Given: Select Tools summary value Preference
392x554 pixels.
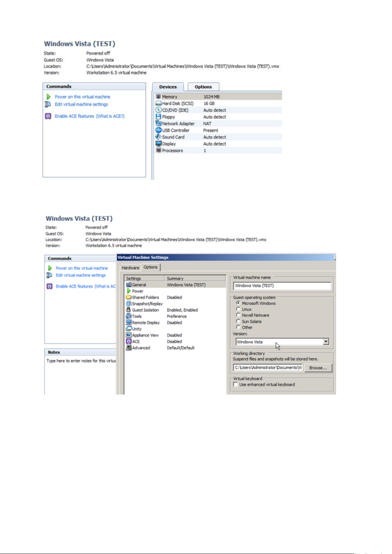Looking at the screenshot, I should pyautogui.click(x=177, y=316).
